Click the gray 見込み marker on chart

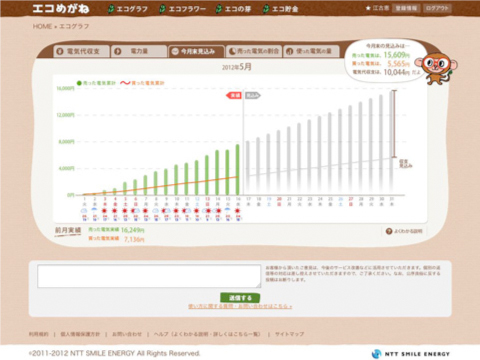(253, 96)
